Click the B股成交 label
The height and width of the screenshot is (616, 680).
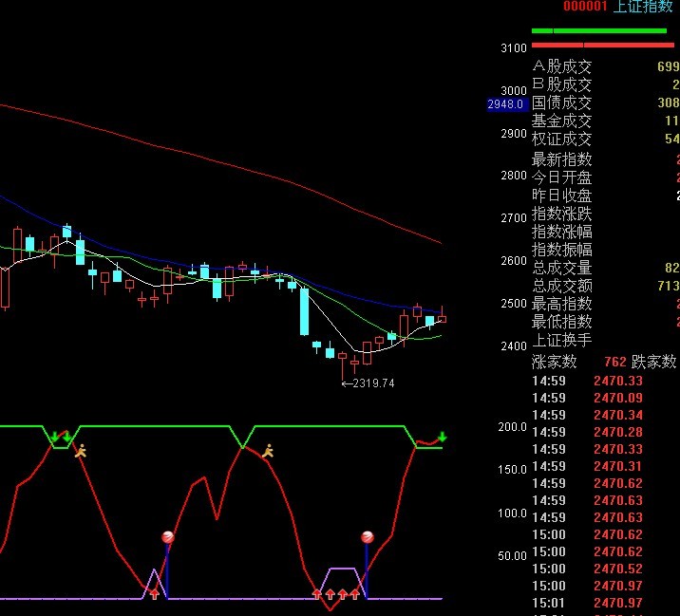(x=561, y=84)
